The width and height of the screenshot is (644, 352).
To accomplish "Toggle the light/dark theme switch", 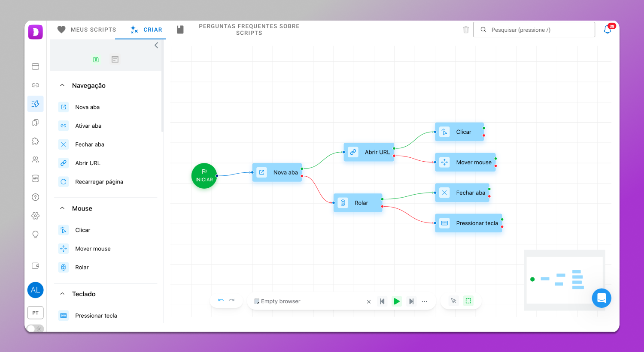I will click(x=35, y=329).
